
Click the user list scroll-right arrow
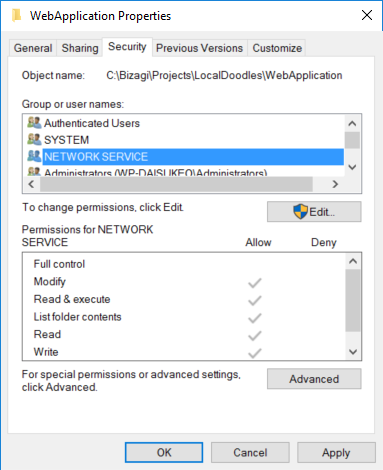click(335, 184)
